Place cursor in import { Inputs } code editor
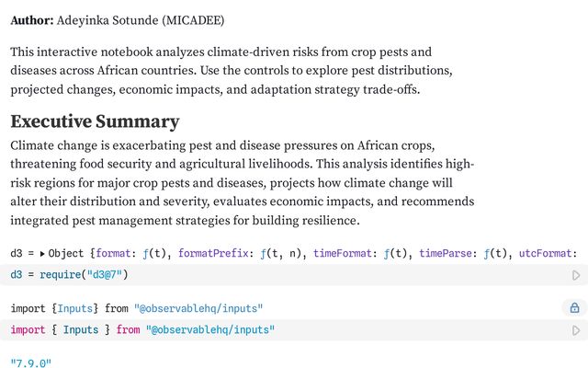 367,329
